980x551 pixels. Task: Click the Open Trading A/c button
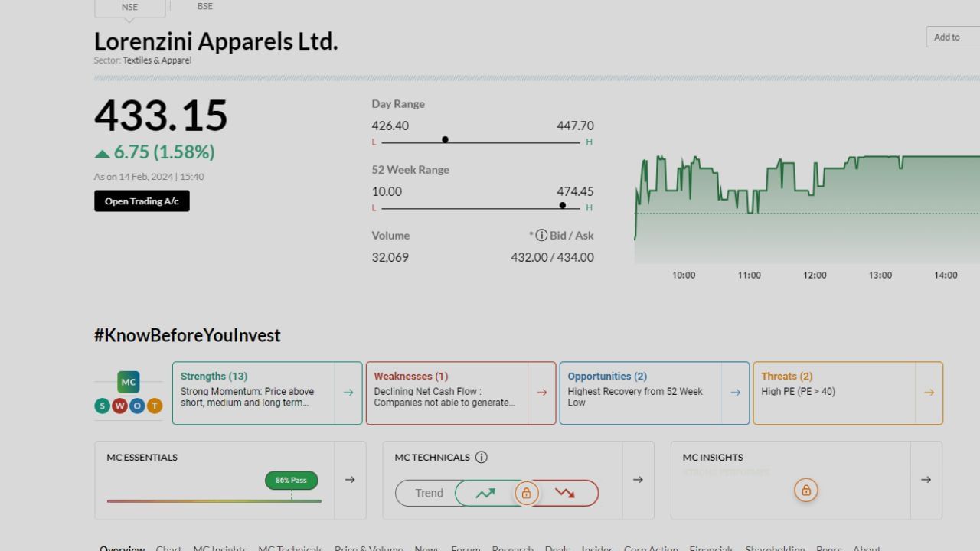pyautogui.click(x=142, y=201)
